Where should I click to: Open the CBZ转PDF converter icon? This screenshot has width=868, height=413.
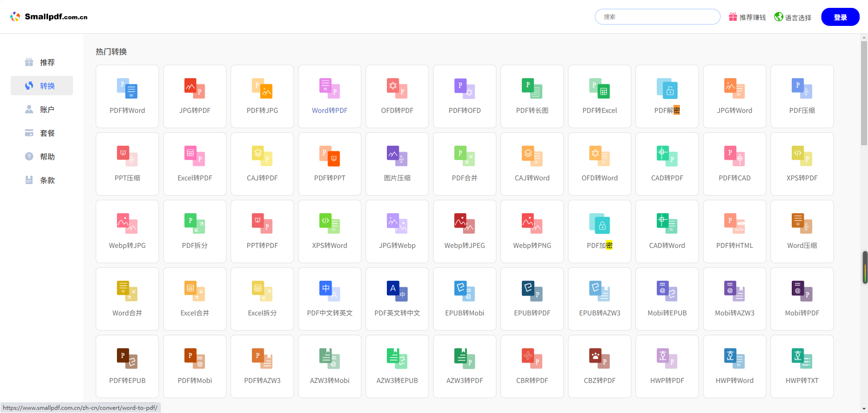[599, 359]
